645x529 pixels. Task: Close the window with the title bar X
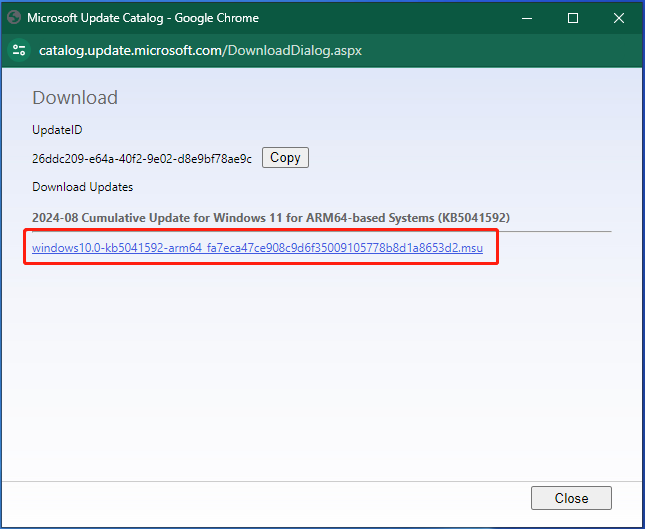tap(619, 18)
